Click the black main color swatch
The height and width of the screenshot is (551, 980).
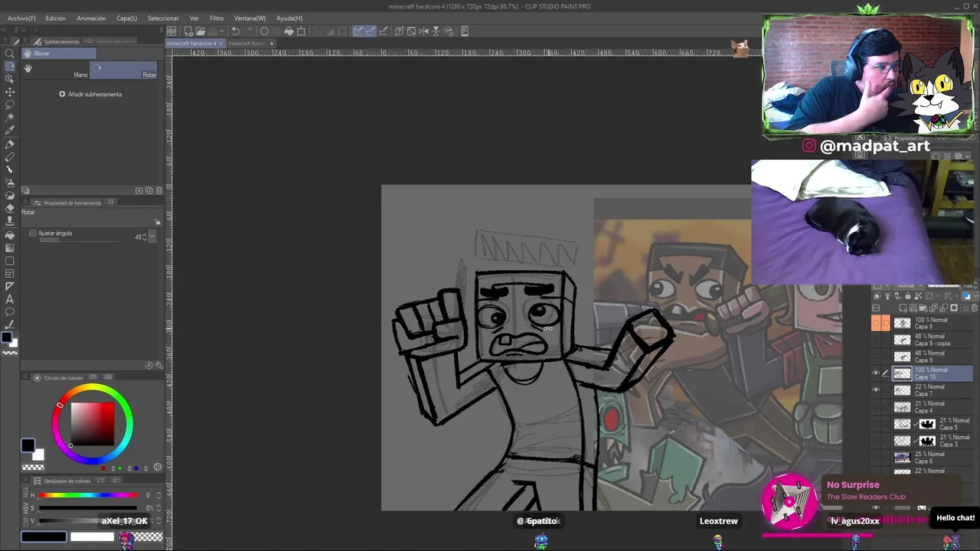point(28,445)
